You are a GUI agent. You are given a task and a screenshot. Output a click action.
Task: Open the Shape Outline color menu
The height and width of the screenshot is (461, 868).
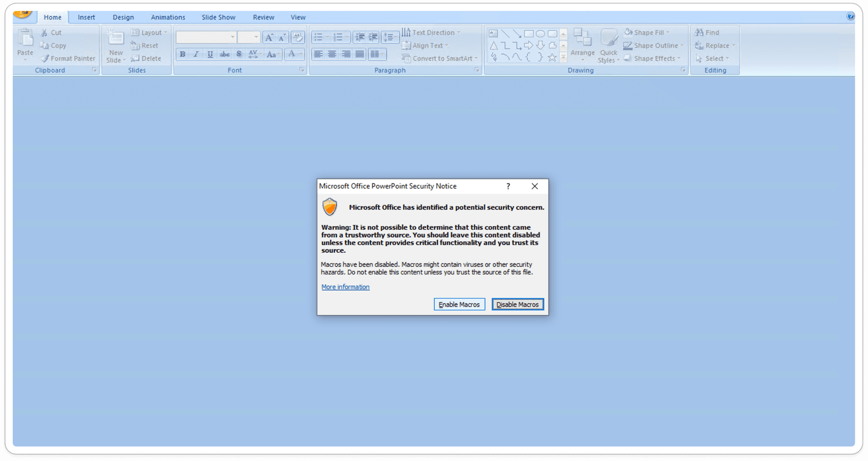pyautogui.click(x=653, y=45)
